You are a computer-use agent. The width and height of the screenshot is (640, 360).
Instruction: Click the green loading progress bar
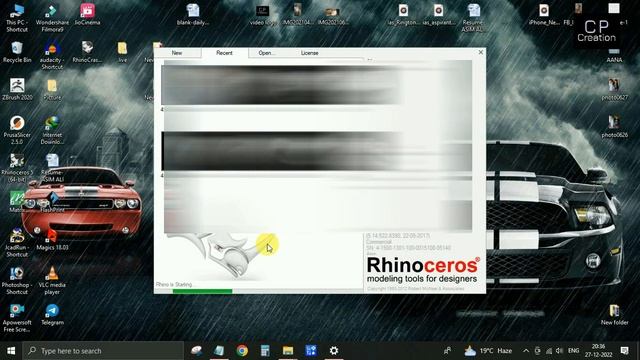[x=202, y=291]
